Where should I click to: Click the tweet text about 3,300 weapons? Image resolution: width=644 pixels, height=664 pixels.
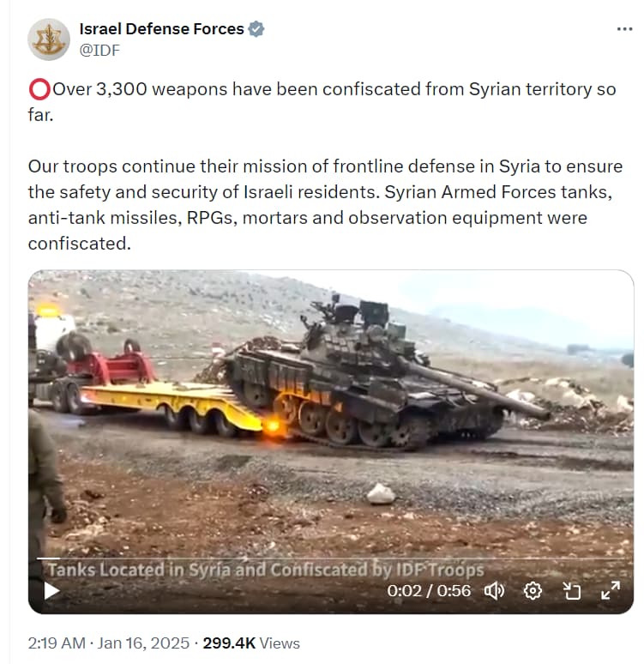322,101
